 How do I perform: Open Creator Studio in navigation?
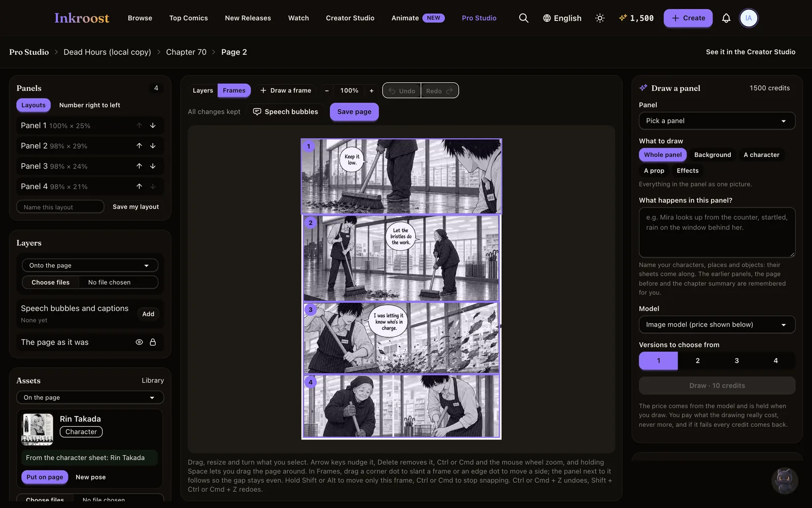pyautogui.click(x=350, y=18)
